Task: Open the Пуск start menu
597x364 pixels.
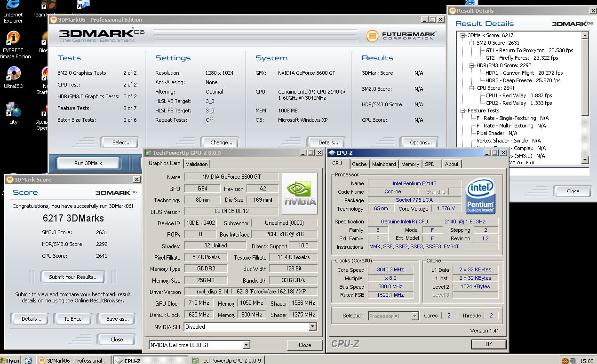Action: pyautogui.click(x=10, y=360)
